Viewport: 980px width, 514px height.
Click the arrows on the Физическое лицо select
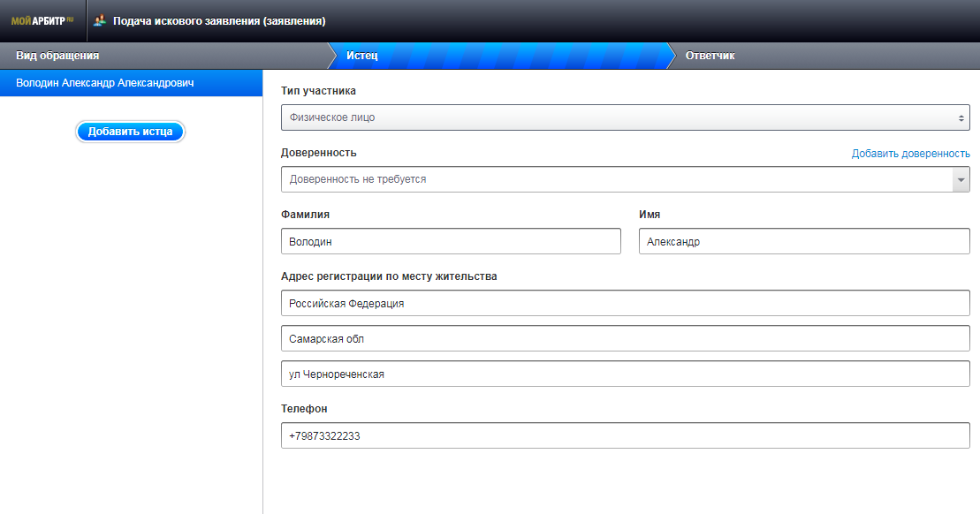click(x=961, y=117)
